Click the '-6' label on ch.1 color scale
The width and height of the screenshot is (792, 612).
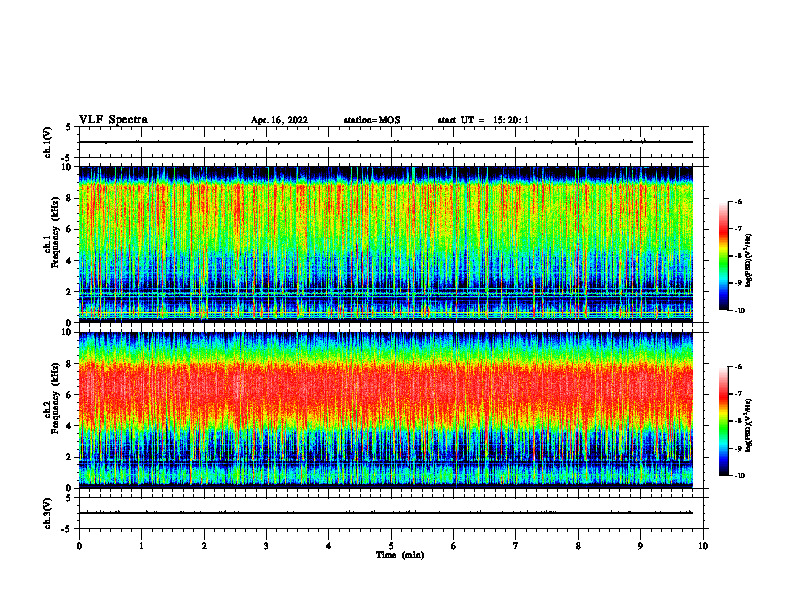(738, 202)
